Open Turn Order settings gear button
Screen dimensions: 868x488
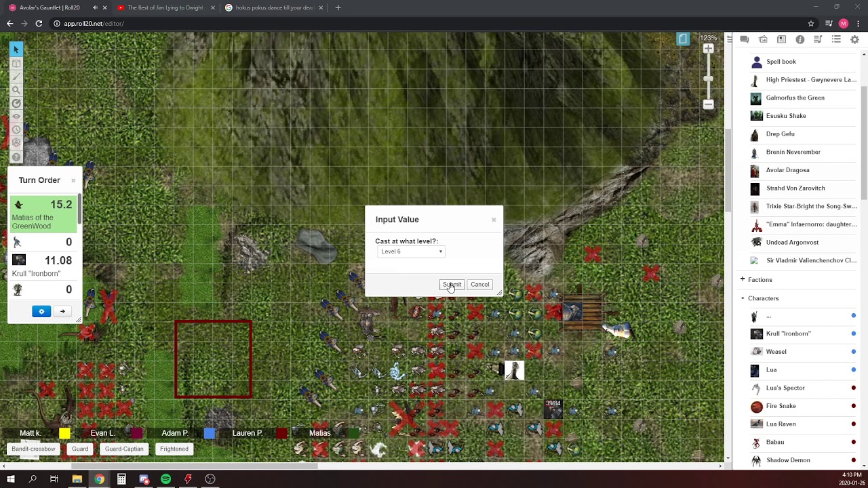[x=41, y=312]
